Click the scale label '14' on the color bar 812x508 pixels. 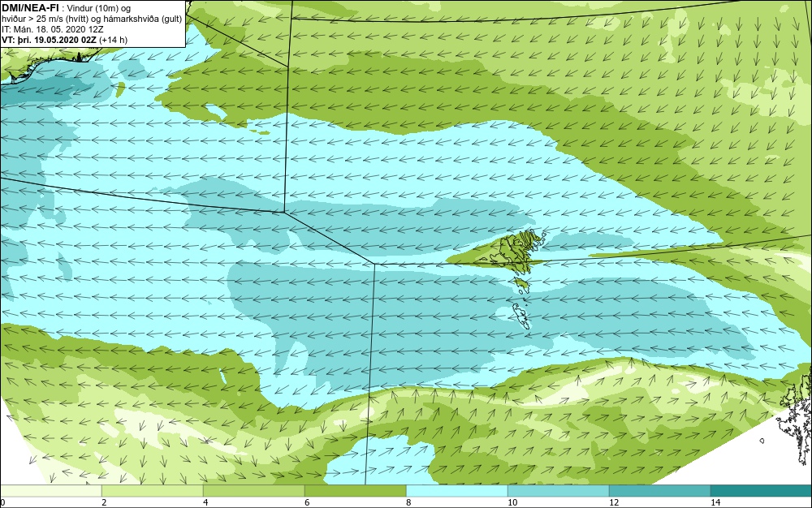click(x=715, y=502)
